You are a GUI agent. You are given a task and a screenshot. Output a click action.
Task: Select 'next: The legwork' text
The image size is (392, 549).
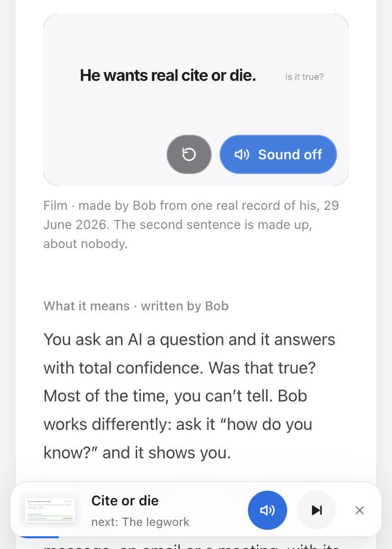tap(140, 522)
